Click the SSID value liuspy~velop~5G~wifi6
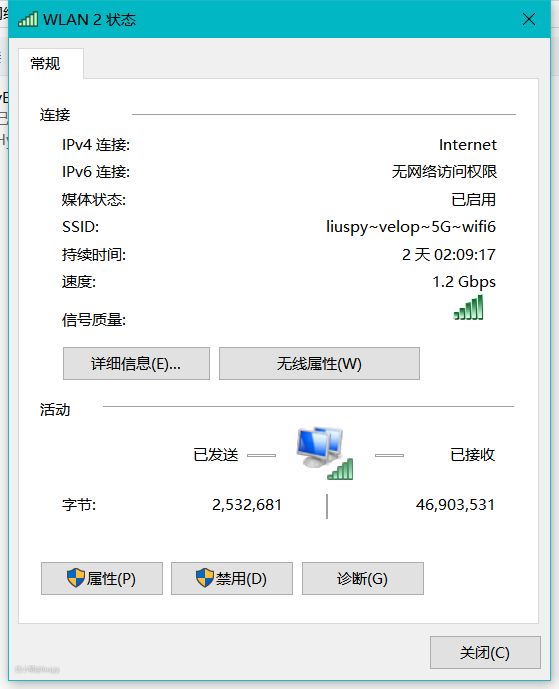Viewport: 559px width, 689px height. tap(411, 227)
